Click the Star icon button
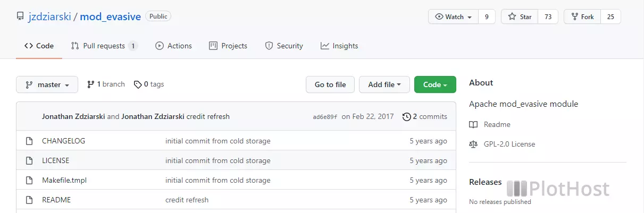 coord(512,16)
